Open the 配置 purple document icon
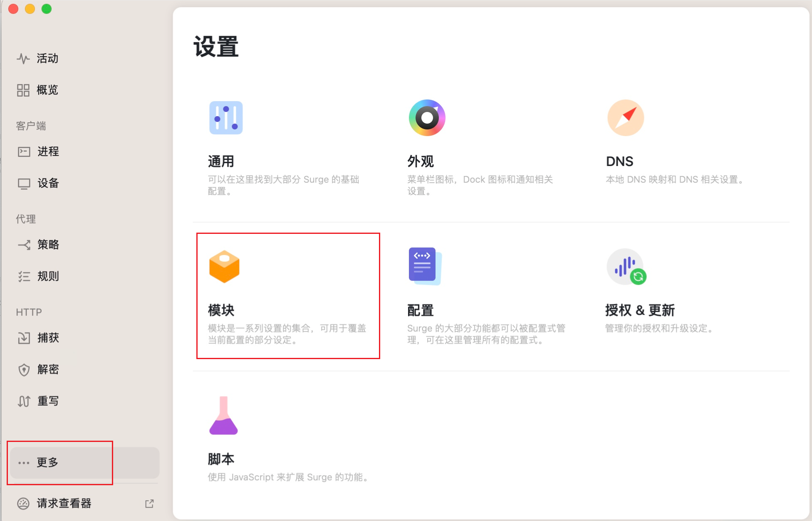This screenshot has width=812, height=521. click(x=425, y=267)
